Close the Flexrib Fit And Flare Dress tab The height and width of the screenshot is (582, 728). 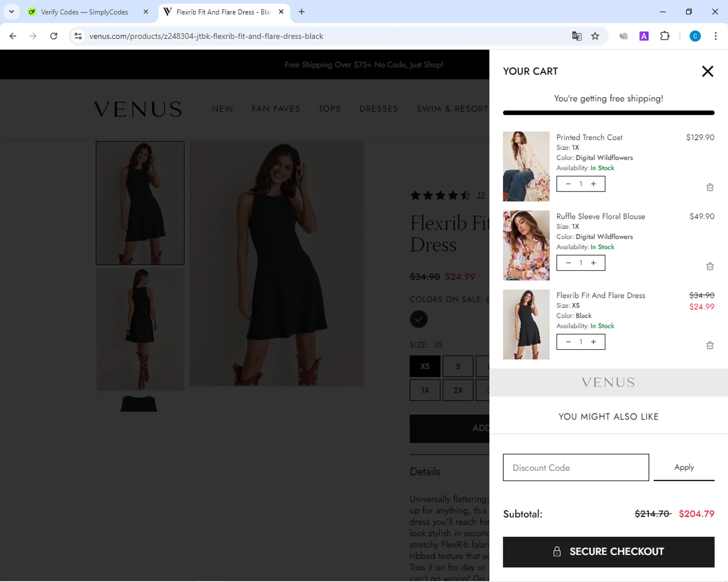pos(281,12)
